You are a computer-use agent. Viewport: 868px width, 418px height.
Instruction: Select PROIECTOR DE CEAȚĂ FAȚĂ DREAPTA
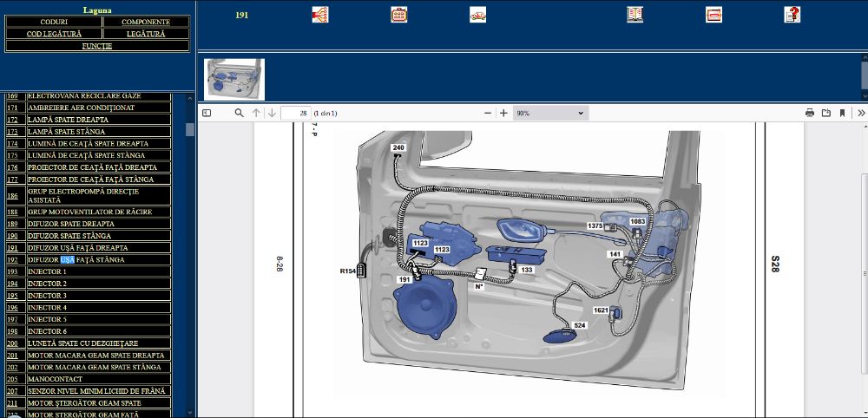(99, 167)
